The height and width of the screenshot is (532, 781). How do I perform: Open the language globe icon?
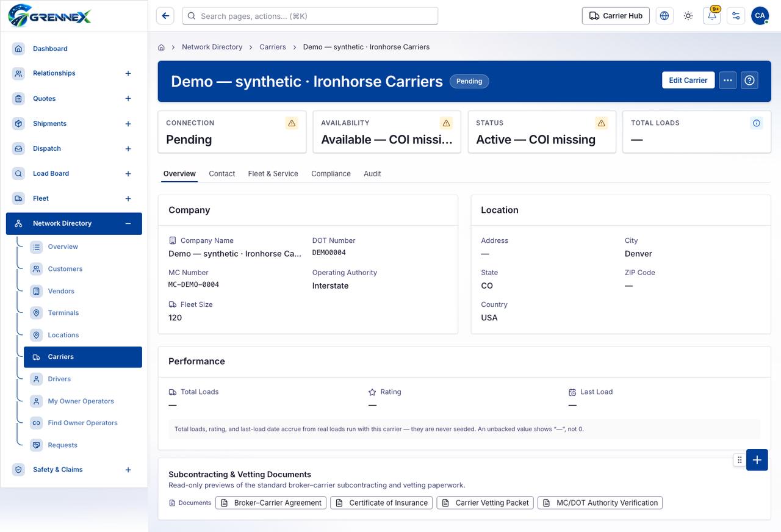pos(664,16)
